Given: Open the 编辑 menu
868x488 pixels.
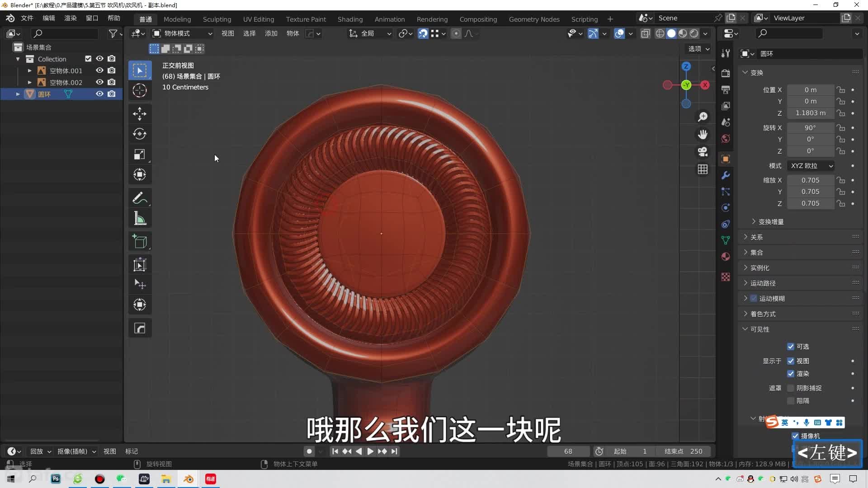Looking at the screenshot, I should click(x=49, y=18).
